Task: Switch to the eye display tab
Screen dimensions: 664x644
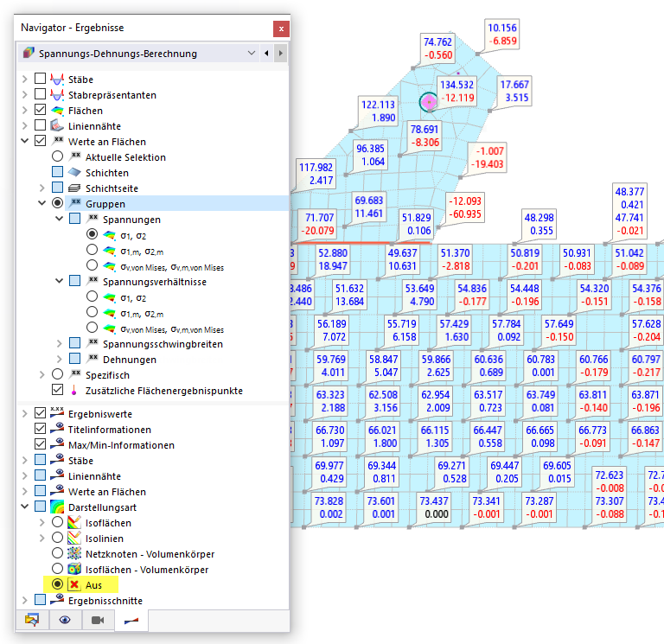Action: point(65,620)
